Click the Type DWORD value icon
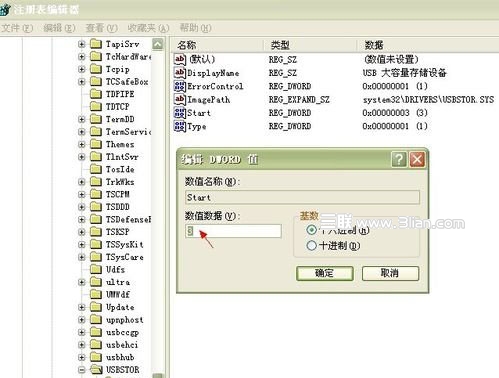 point(180,126)
